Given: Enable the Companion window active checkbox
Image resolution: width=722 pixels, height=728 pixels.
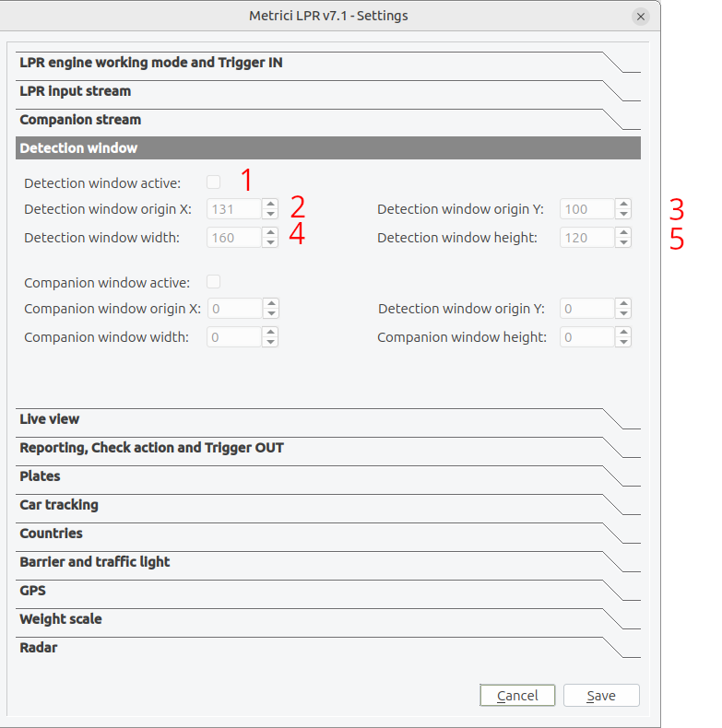Looking at the screenshot, I should pos(213,282).
